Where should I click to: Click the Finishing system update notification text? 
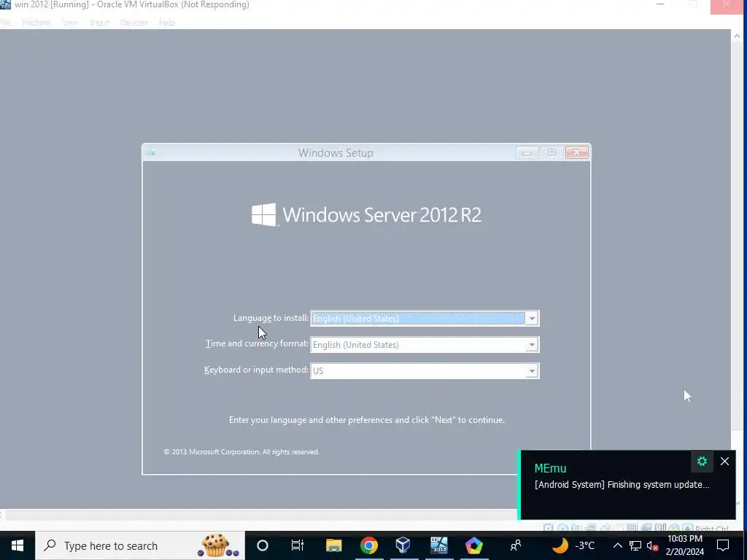[x=622, y=485]
